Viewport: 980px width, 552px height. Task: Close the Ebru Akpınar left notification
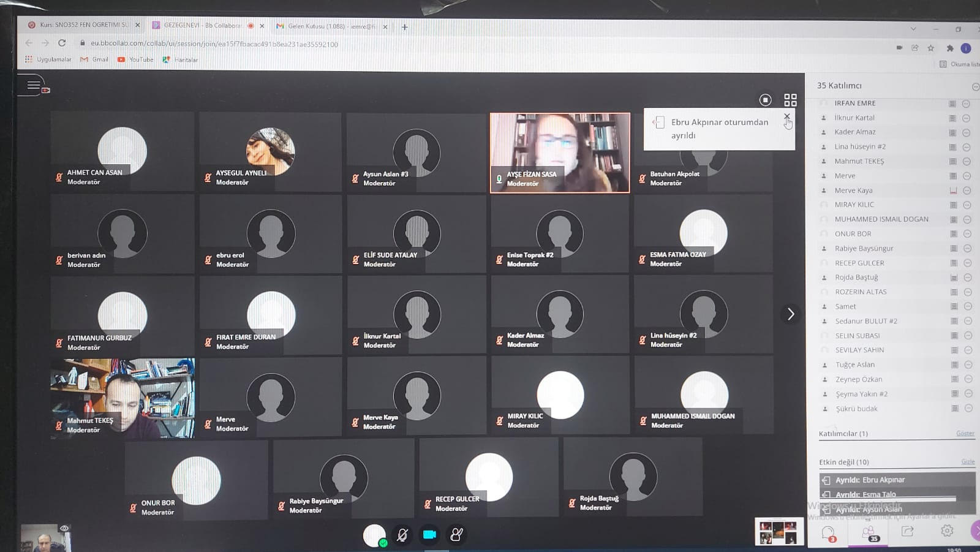point(787,116)
